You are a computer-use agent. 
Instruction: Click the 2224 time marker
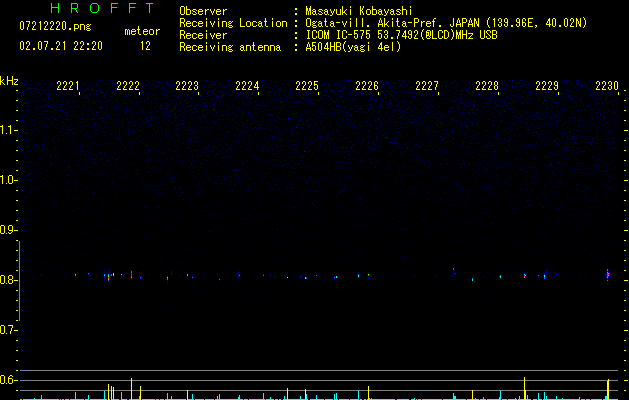[x=247, y=86]
